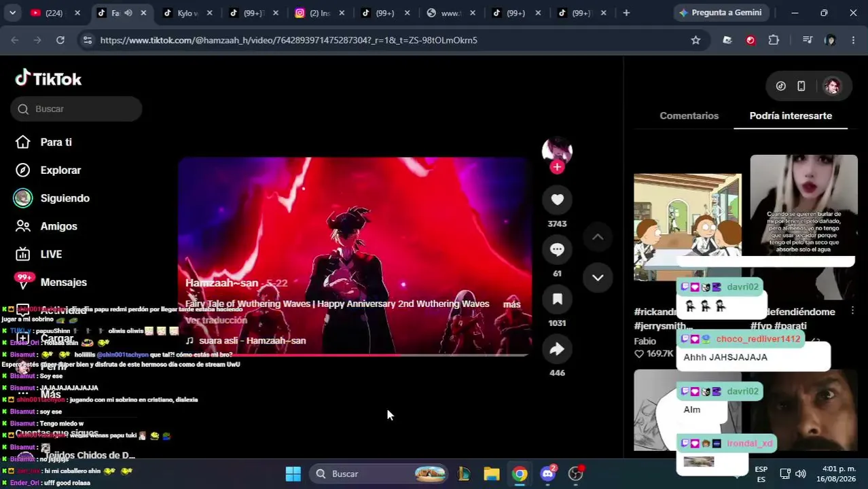Go to Siguiendo feed
The image size is (868, 489).
[x=52, y=198]
